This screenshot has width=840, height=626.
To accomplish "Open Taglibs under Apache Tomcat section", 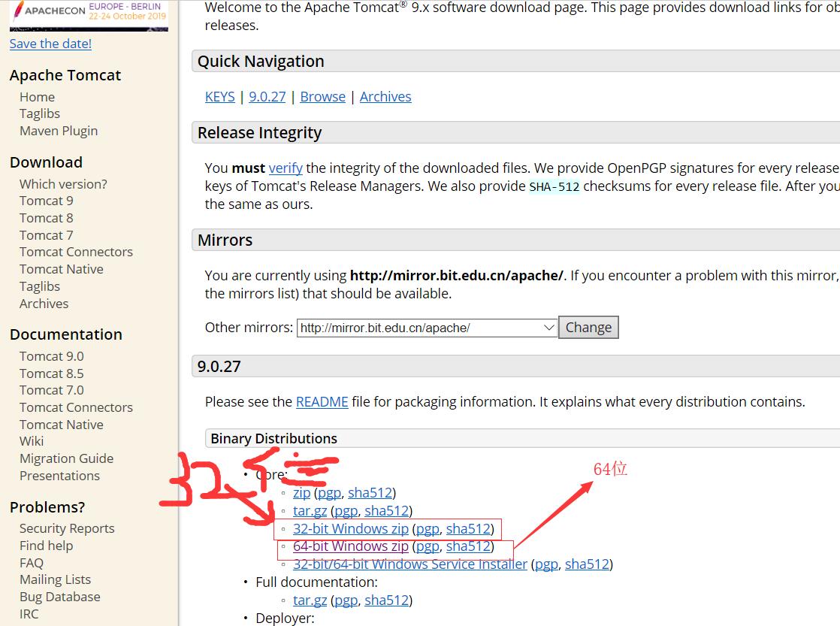I will tap(40, 113).
